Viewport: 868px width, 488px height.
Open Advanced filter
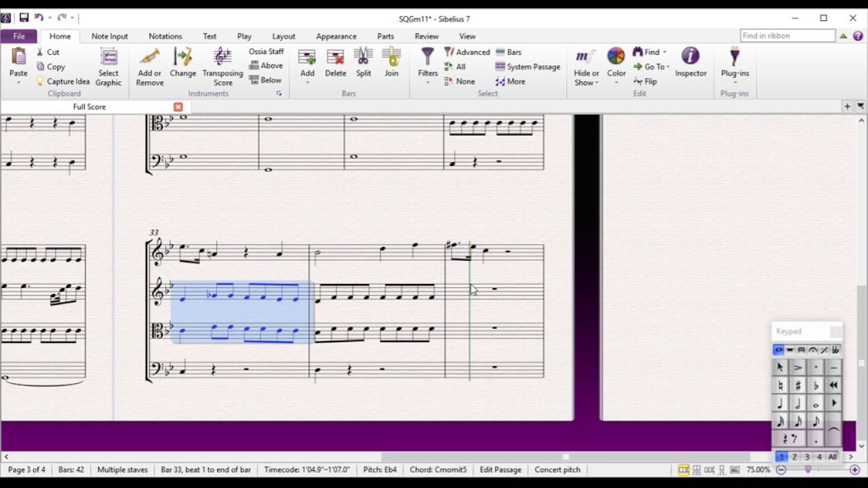click(467, 52)
